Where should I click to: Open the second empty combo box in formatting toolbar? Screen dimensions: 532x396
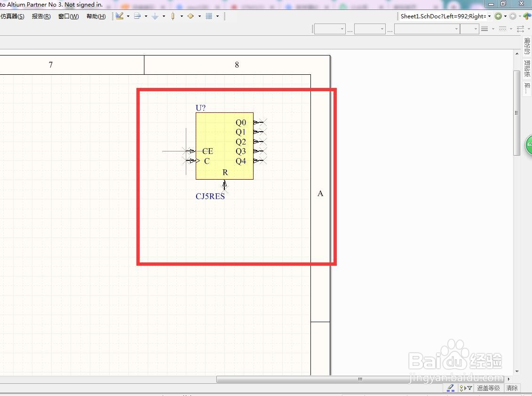click(370, 29)
